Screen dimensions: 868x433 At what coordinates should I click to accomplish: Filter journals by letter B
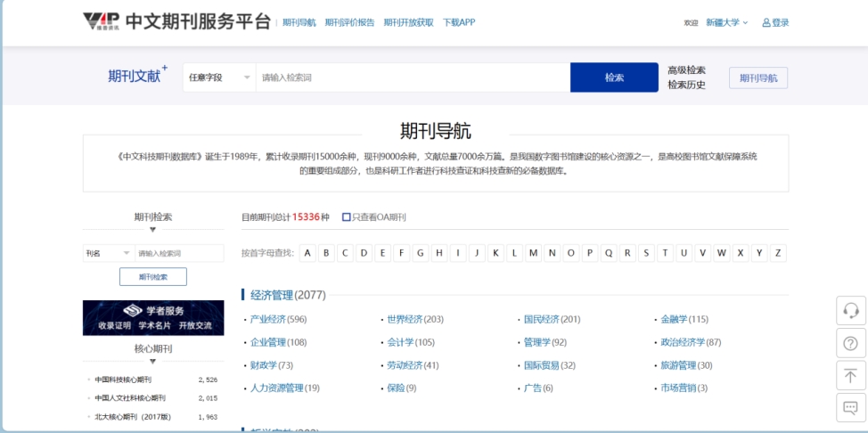click(326, 253)
